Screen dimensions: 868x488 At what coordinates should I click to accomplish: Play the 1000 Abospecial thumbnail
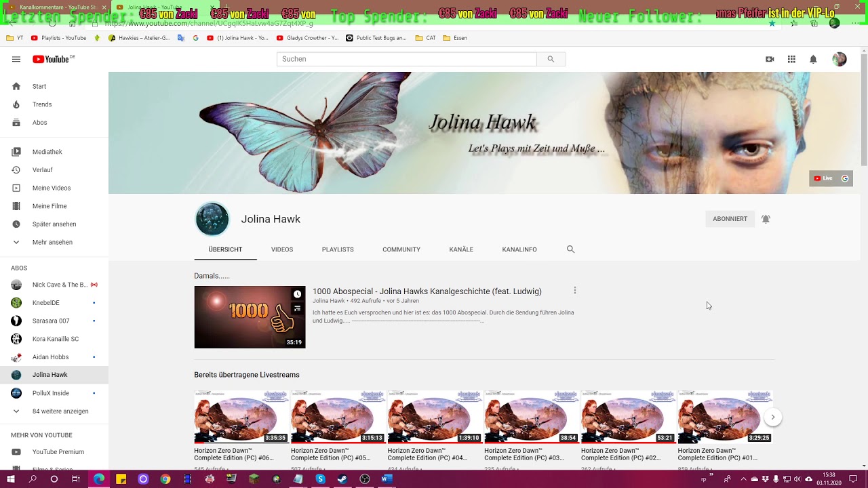250,317
